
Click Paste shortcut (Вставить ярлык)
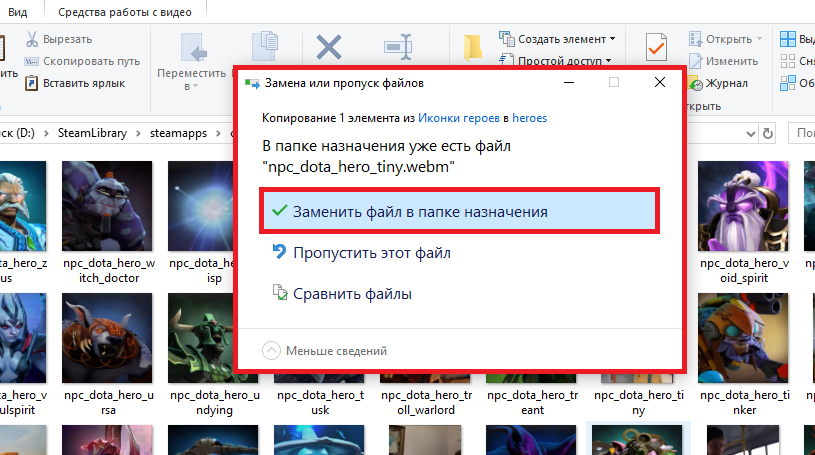click(x=75, y=83)
